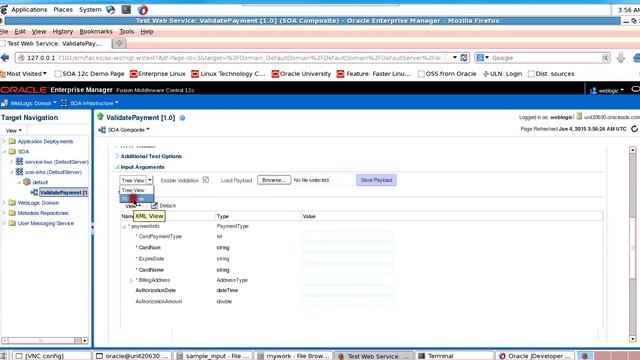Open the Tools menu
Screen dimensions: 640x360
tap(127, 31)
